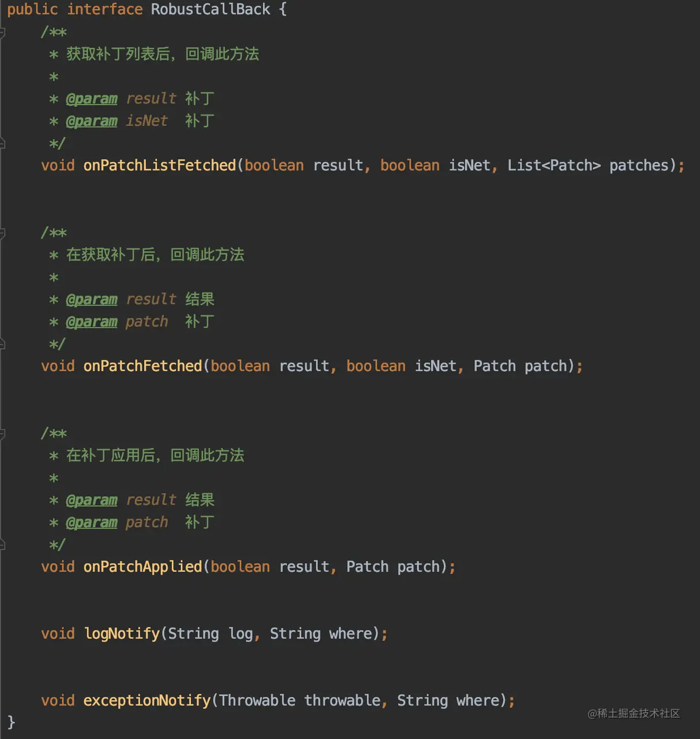Click the List<Patch> parameter type
The height and width of the screenshot is (739, 700).
[554, 166]
